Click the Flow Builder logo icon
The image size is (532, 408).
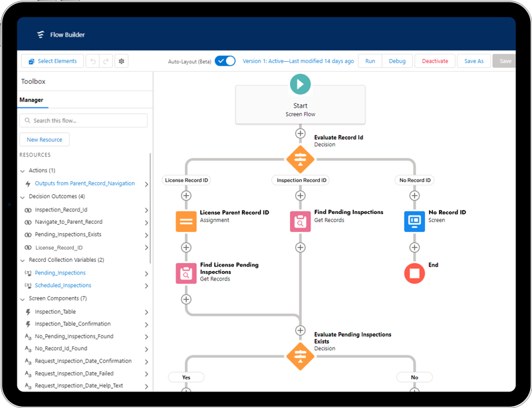(41, 35)
